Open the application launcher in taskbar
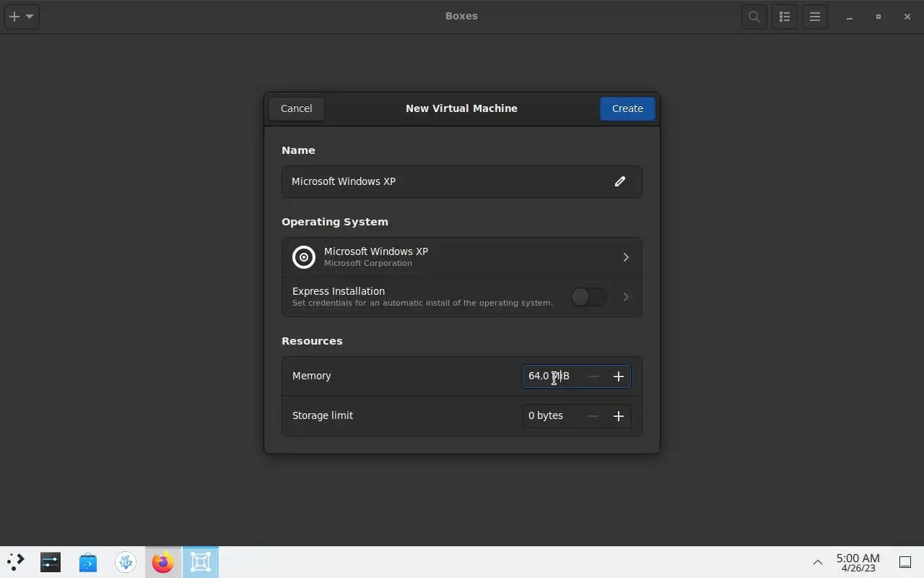 [x=15, y=562]
